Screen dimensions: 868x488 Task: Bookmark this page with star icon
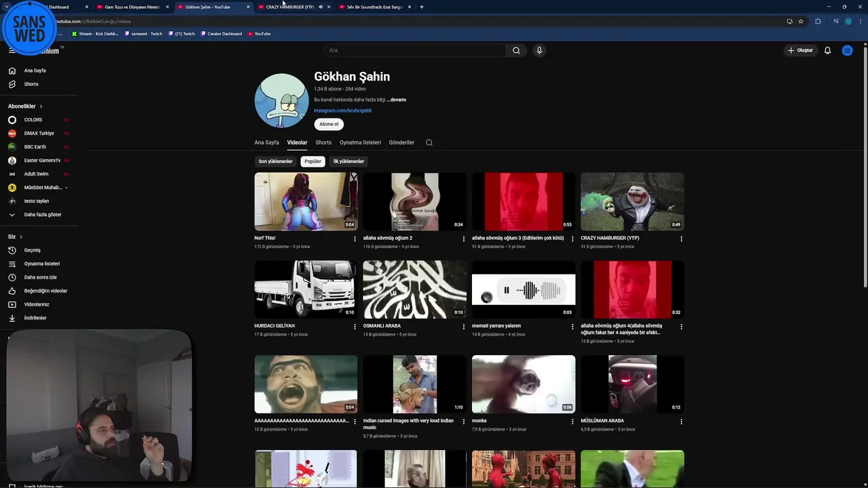tap(801, 21)
